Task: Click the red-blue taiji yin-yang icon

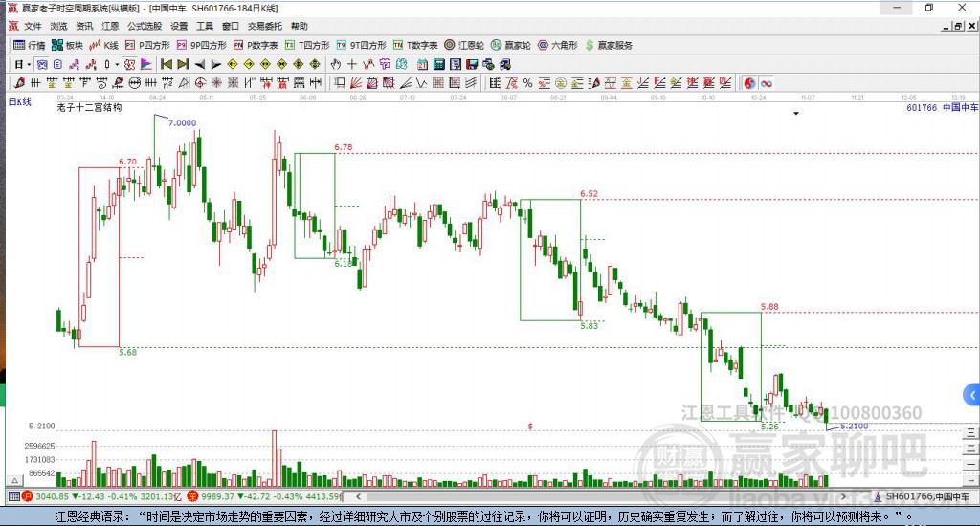Action: coord(749,83)
